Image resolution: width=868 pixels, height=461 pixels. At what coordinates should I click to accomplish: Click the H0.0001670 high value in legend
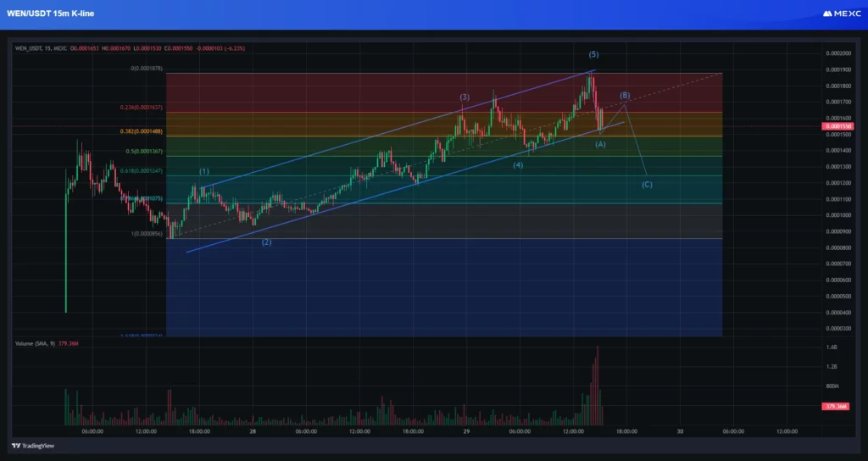pyautogui.click(x=116, y=48)
